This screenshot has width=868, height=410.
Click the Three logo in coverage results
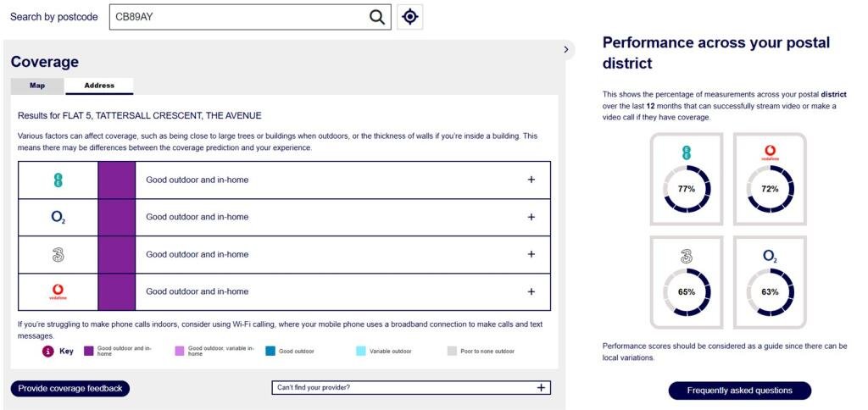[58, 254]
